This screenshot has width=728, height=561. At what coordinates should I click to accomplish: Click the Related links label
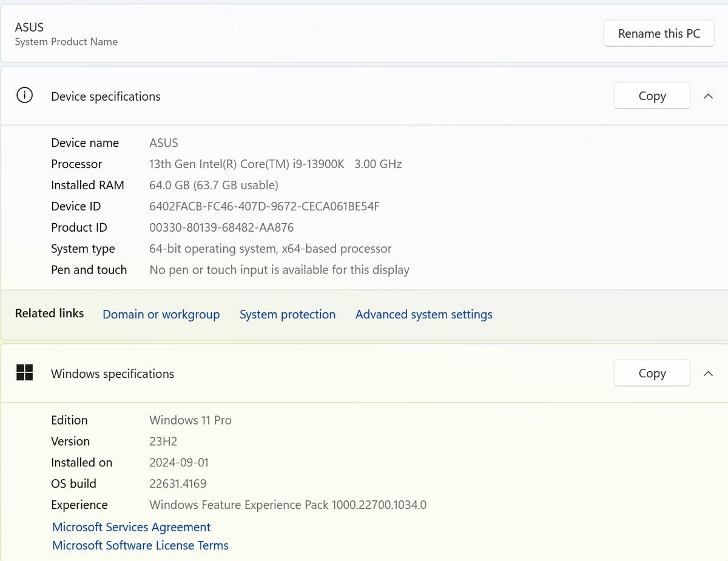[x=49, y=314]
